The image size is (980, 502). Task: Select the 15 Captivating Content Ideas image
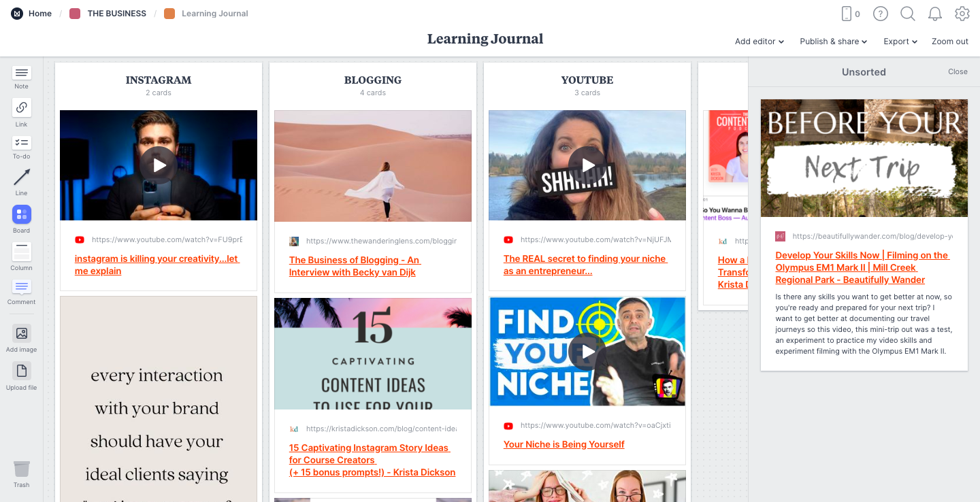[373, 354]
